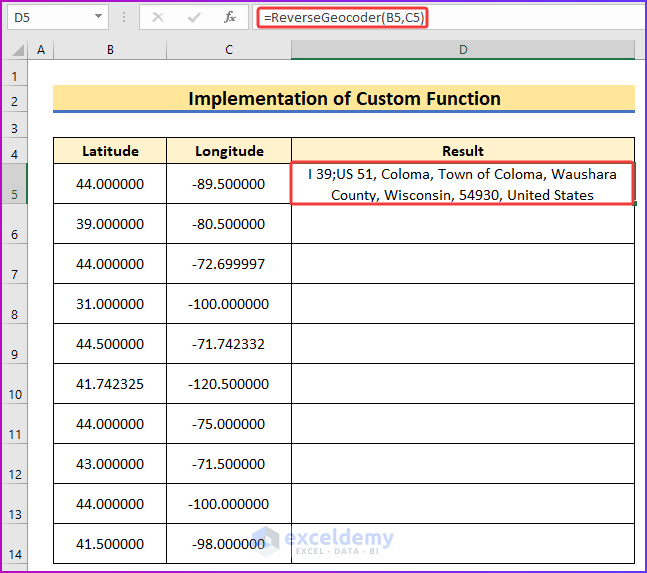The height and width of the screenshot is (573, 647).
Task: Click the 'Result' header cell
Action: pos(463,151)
